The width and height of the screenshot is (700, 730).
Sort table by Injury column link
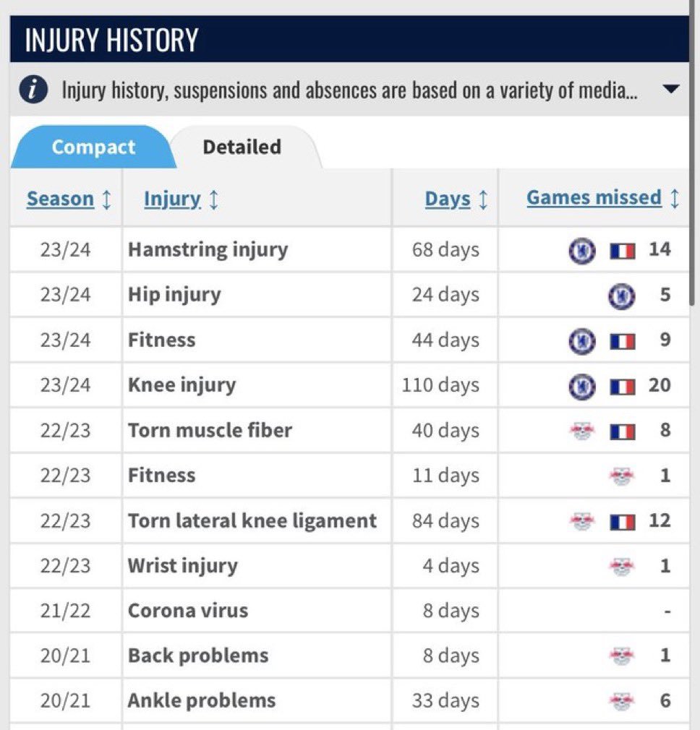172,199
